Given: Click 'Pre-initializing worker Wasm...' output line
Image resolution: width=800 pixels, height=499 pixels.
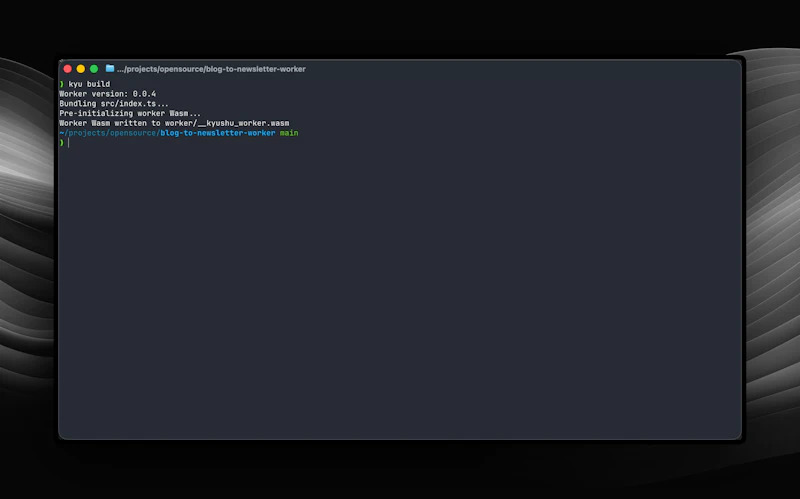Looking at the screenshot, I should pos(130,113).
